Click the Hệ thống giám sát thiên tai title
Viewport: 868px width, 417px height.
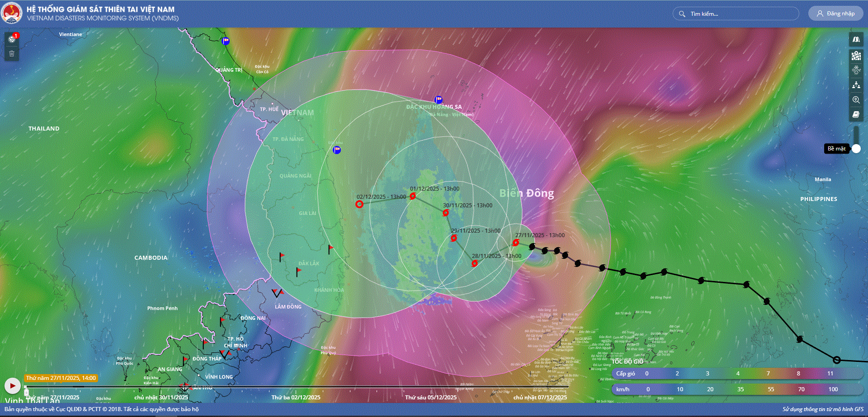coord(100,9)
